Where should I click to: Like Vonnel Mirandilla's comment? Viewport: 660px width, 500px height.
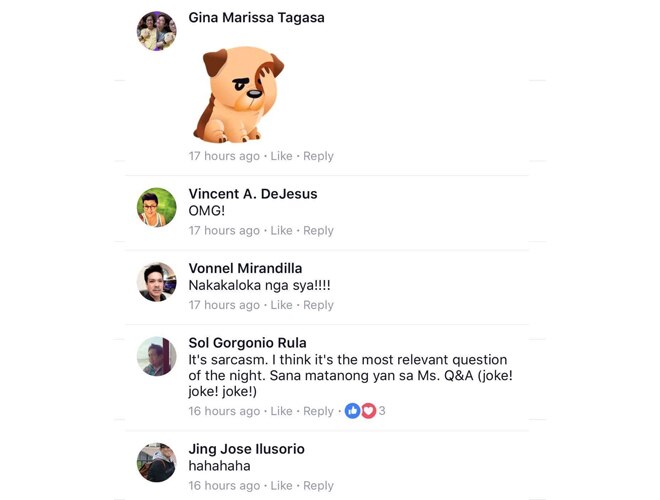pyautogui.click(x=281, y=305)
